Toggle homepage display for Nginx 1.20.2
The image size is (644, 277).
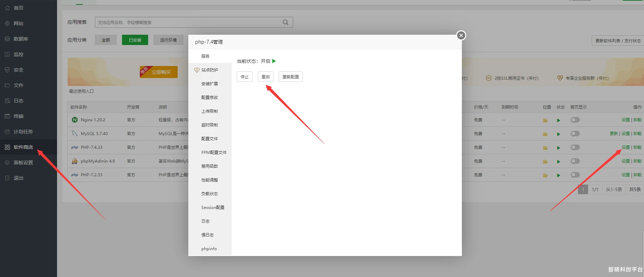pos(575,120)
